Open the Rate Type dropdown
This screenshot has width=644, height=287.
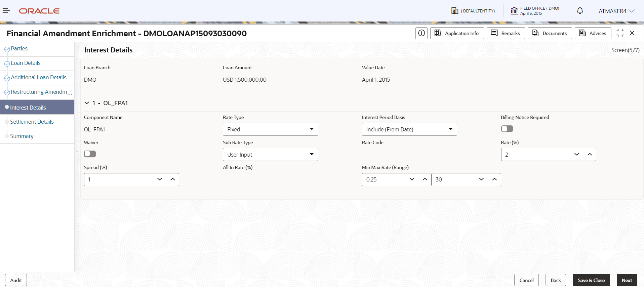pyautogui.click(x=271, y=129)
